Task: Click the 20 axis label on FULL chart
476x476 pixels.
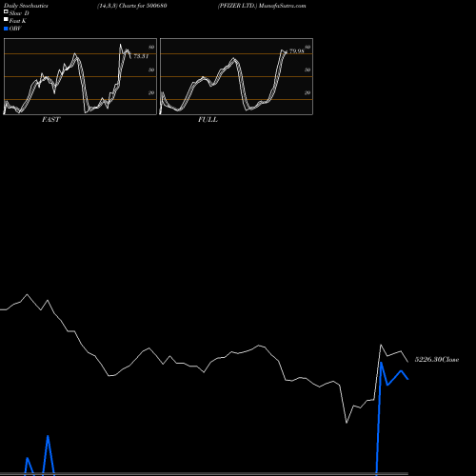Action: 307,92
